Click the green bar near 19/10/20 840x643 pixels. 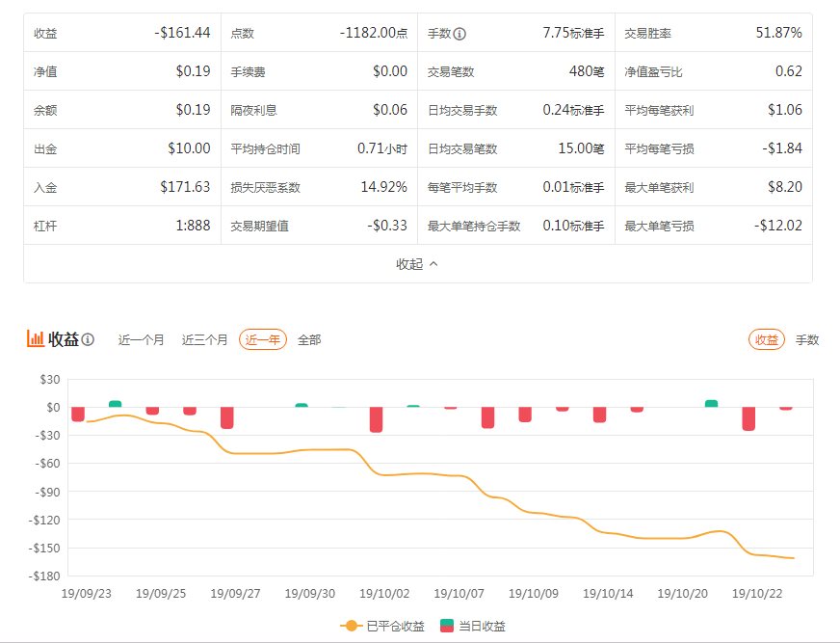click(x=712, y=404)
